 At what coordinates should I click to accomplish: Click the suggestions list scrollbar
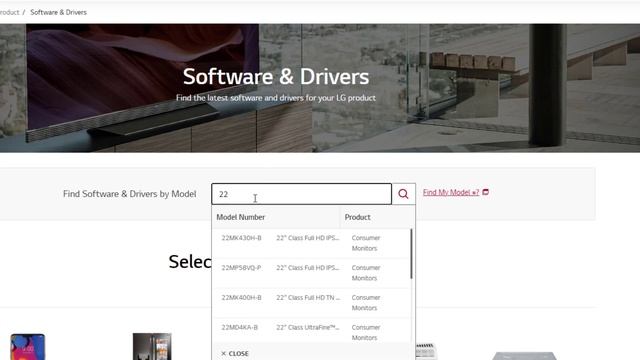[411, 254]
